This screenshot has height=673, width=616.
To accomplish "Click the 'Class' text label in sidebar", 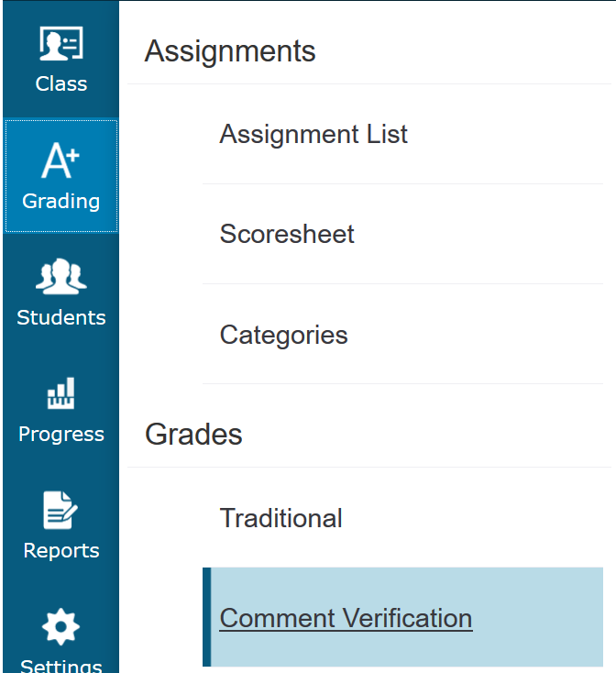I will 60,83.
